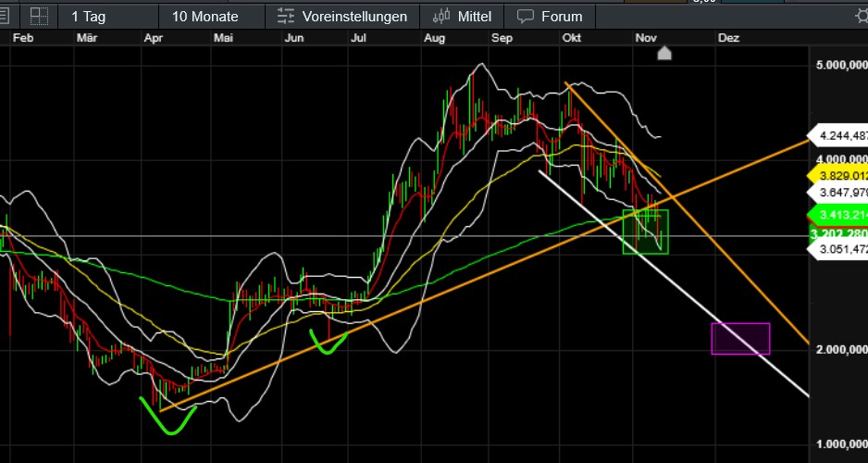
Task: Open the 1 Tag interval selector
Action: coord(89,17)
